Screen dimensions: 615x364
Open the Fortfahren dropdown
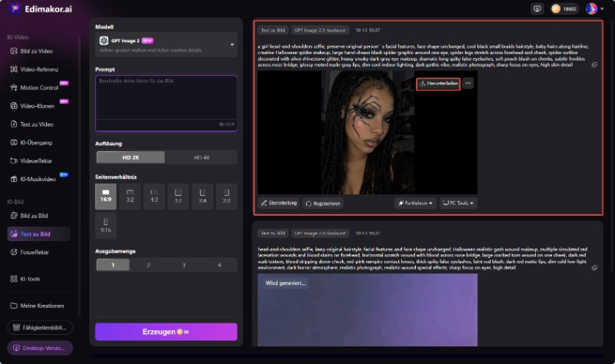415,203
